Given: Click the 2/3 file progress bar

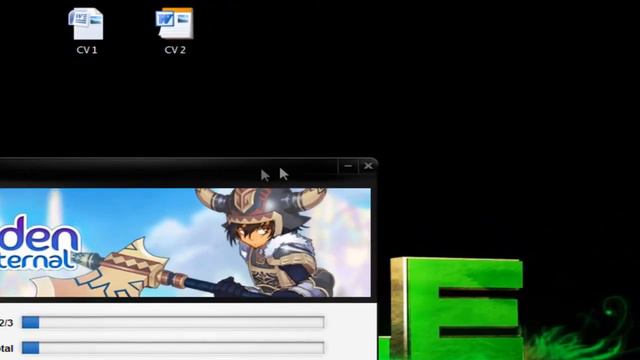Looking at the screenshot, I should pyautogui.click(x=173, y=322).
